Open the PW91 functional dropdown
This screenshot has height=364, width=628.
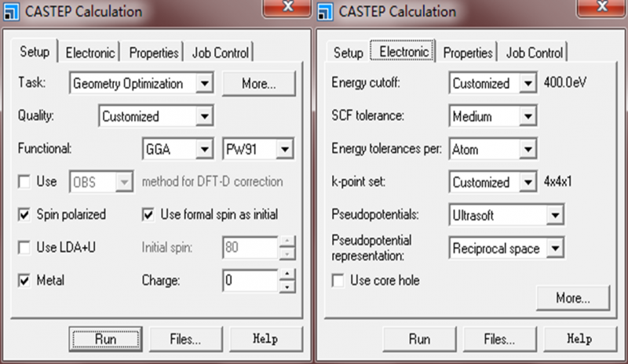[x=258, y=149]
